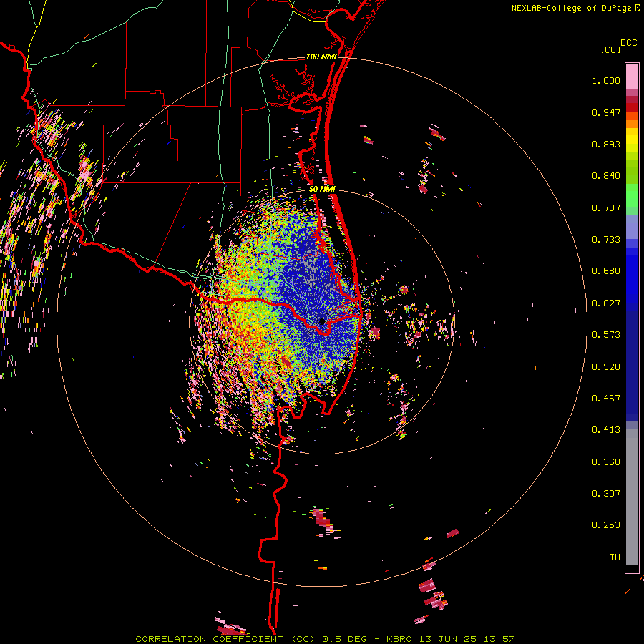
Task: Click the 0.307 color bar value
Action: coord(606,494)
